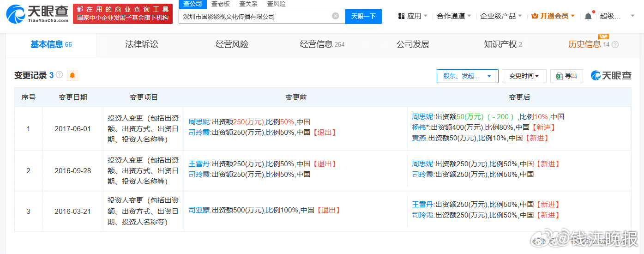The image size is (644, 254).
Task: Open 黄燕 link in 变更后 column
Action: (x=419, y=138)
